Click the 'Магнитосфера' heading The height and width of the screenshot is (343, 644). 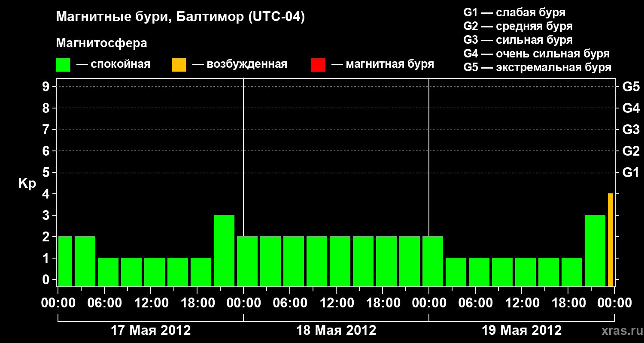click(101, 43)
